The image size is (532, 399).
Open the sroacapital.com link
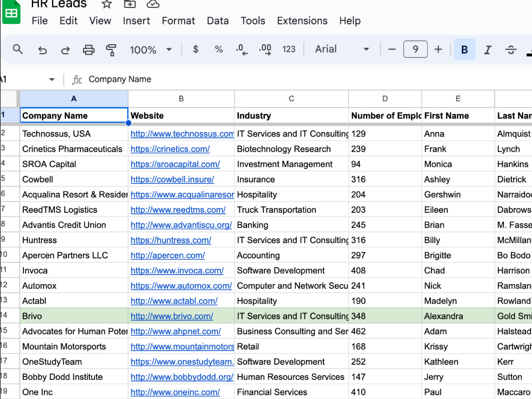point(175,164)
